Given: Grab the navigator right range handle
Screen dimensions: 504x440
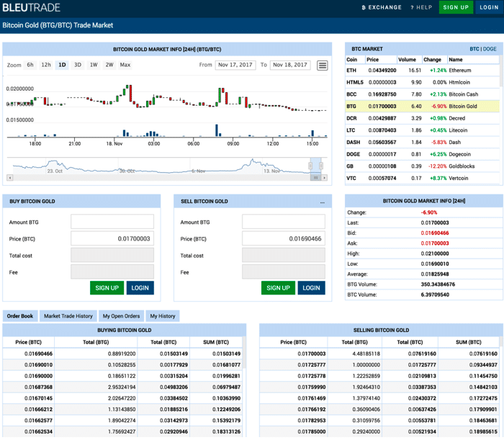Looking at the screenshot, I should [321, 166].
